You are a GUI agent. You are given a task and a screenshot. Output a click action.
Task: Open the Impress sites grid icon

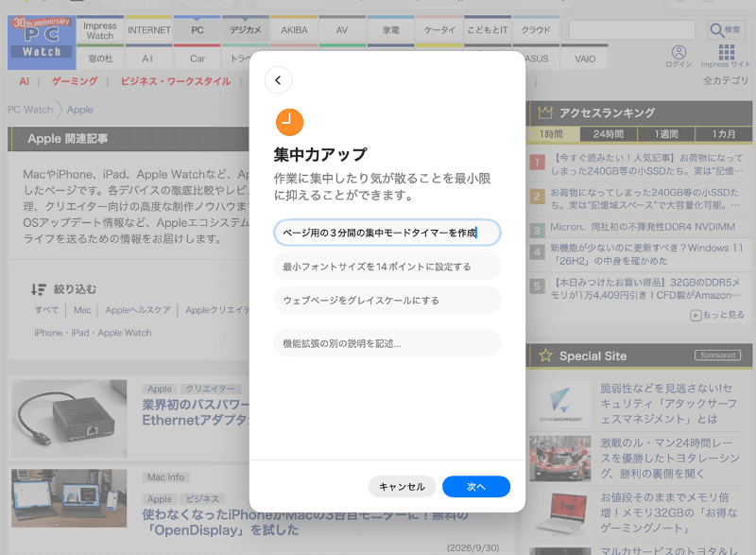tap(726, 56)
